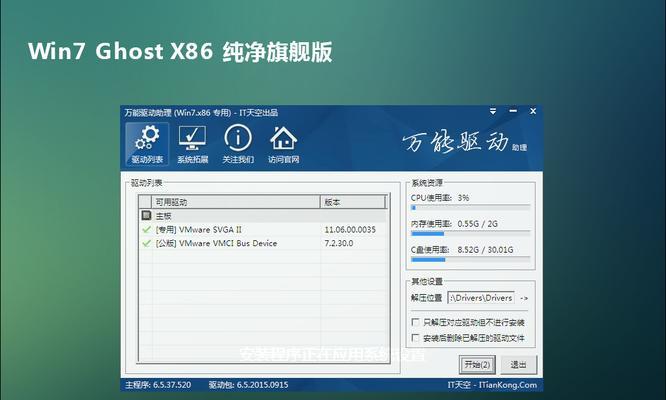This screenshot has width=666, height=400.
Task: Click the 8.52G / 30.01G disk value
Action: 485,250
